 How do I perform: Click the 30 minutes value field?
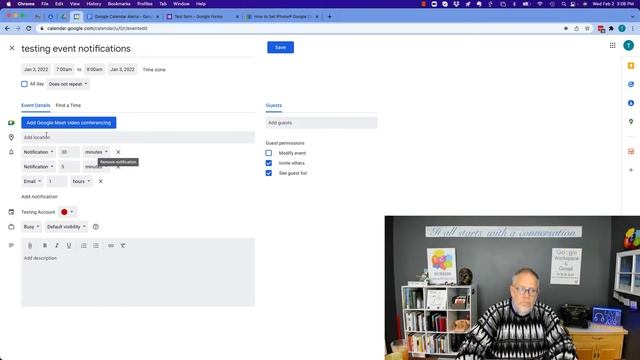pyautogui.click(x=69, y=152)
